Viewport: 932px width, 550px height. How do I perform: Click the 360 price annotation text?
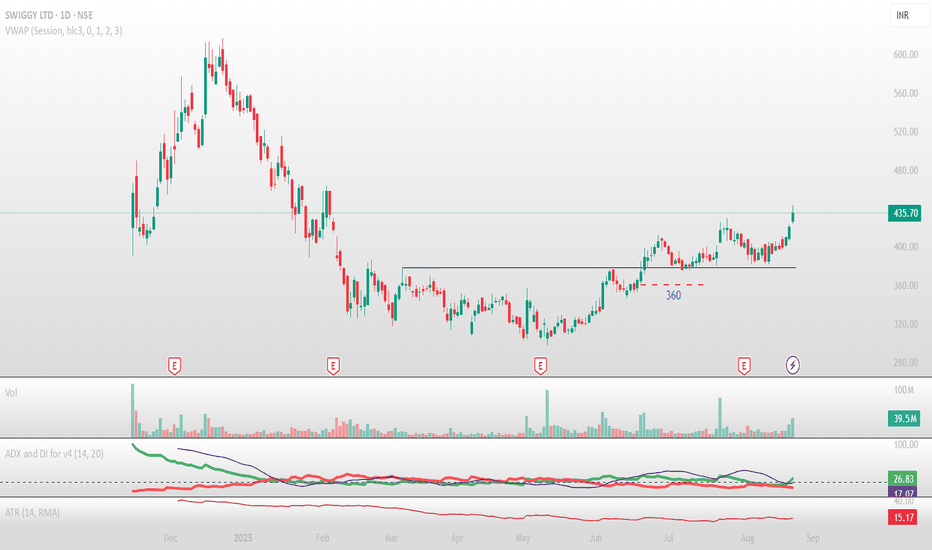[673, 296]
